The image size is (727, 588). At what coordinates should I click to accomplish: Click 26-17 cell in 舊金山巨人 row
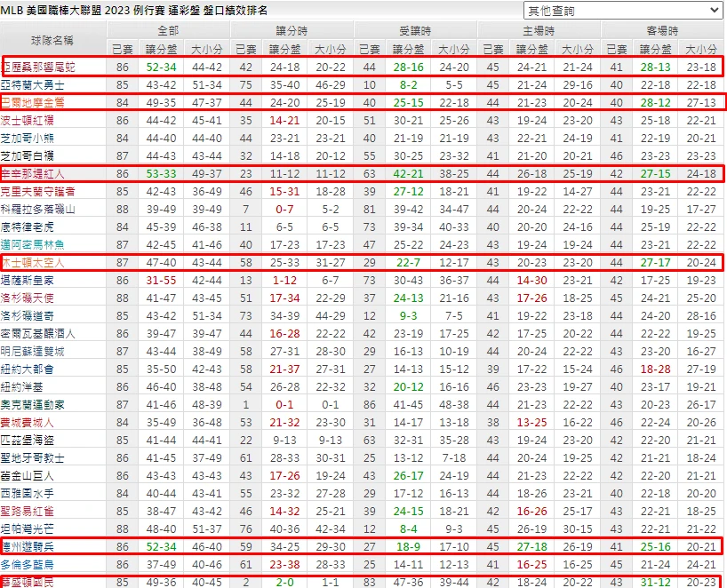click(409, 476)
